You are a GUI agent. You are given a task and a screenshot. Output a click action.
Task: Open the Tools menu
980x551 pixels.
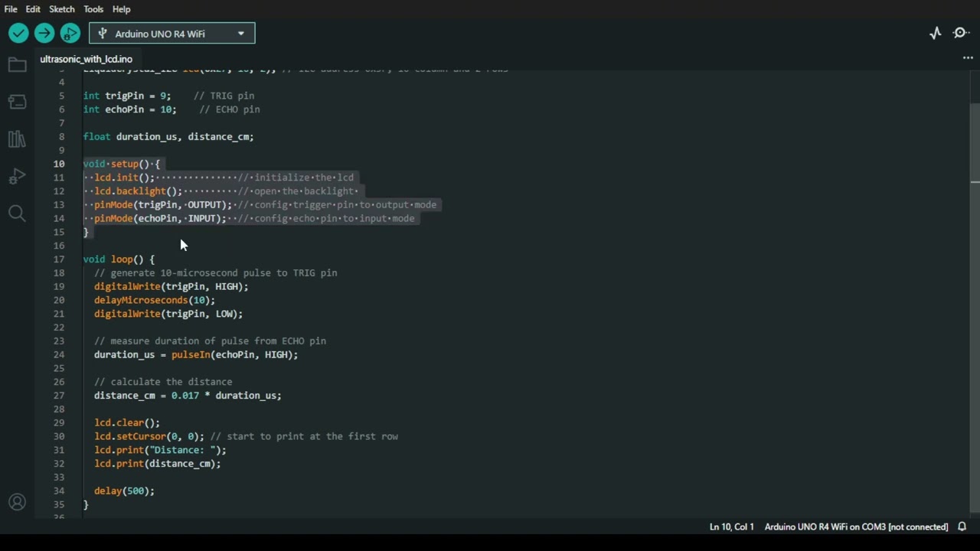coord(93,9)
